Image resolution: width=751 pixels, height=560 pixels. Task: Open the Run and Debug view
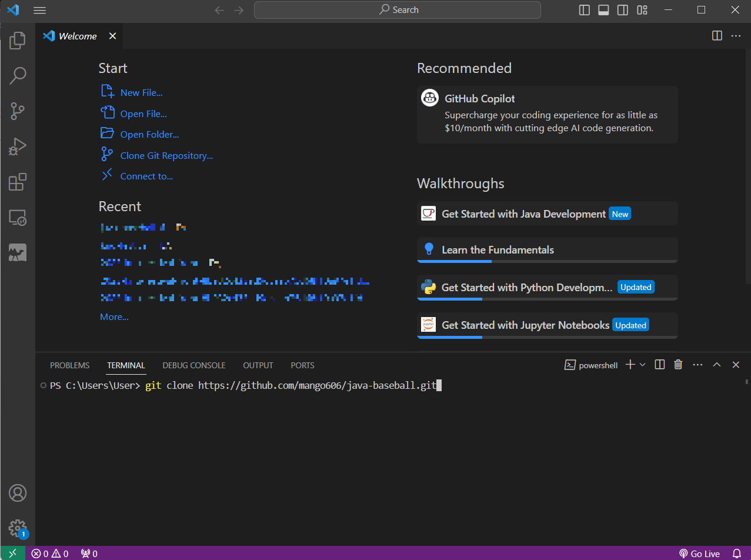tap(18, 146)
